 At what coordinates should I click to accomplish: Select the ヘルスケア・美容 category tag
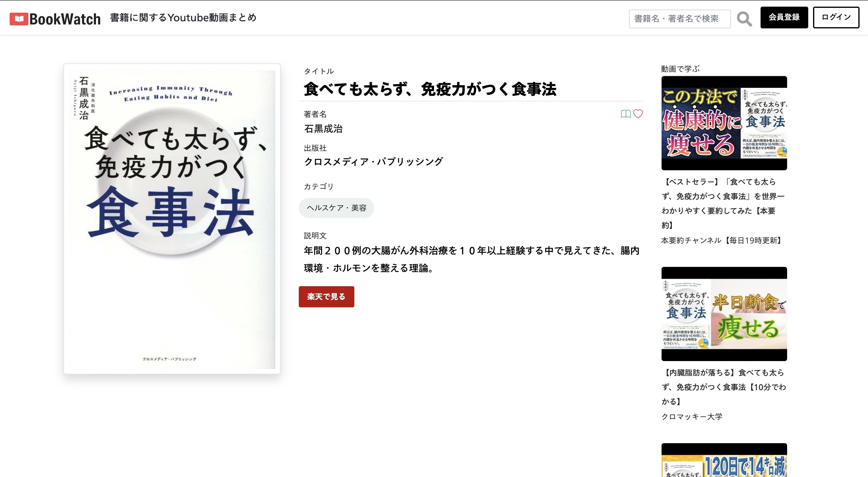(x=336, y=208)
